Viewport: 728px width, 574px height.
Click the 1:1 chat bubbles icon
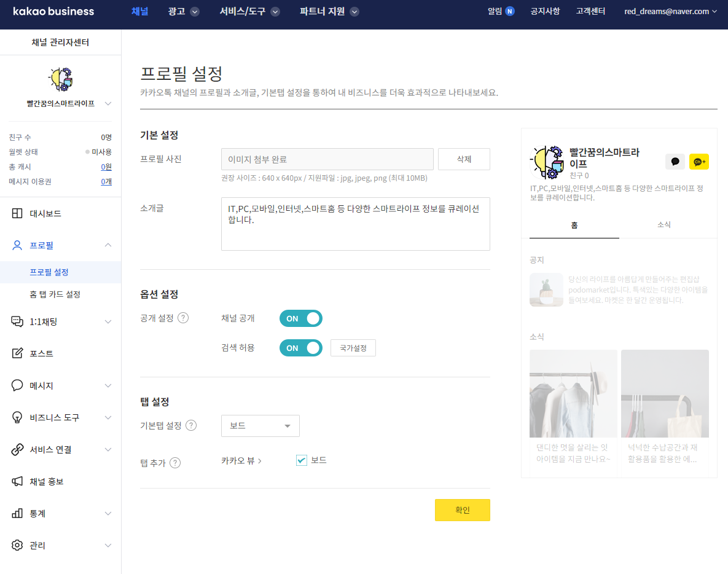(x=17, y=321)
